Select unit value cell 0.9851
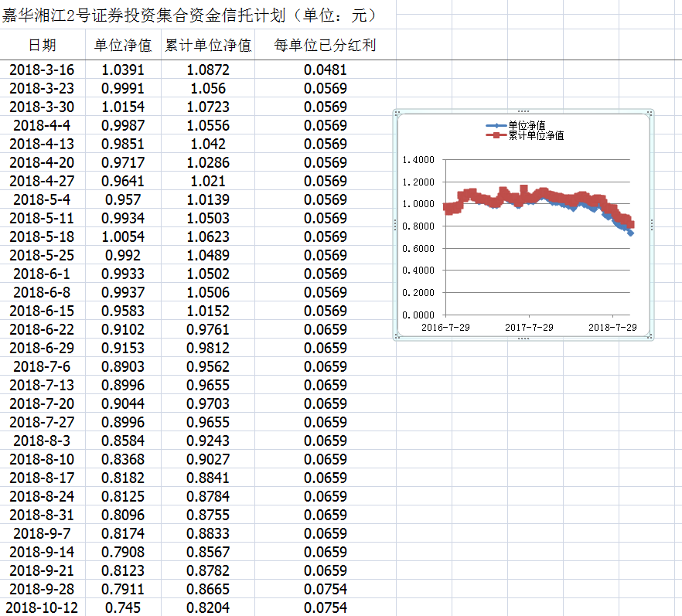This screenshot has height=616, width=682. (123, 144)
